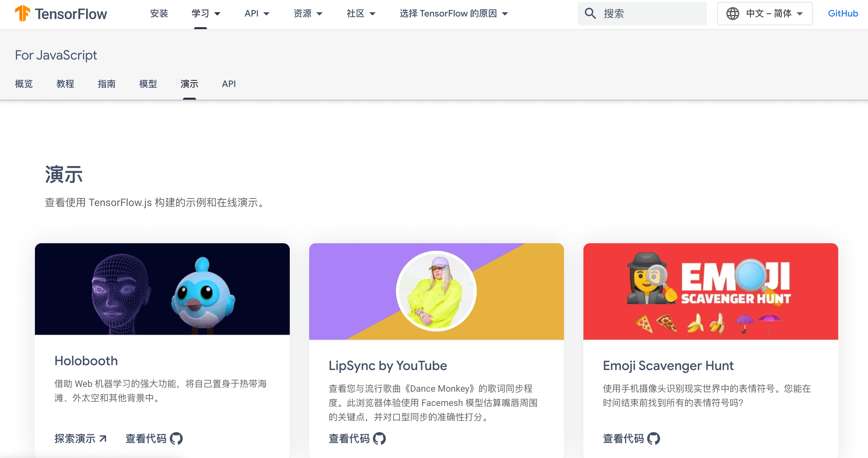Open the 中文 – 简体 language selector

(765, 14)
